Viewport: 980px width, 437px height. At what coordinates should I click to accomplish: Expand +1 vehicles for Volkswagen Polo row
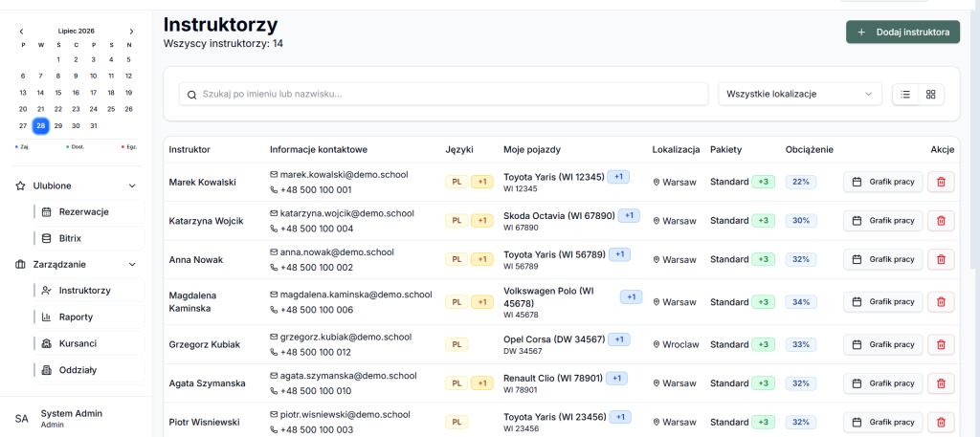coord(632,296)
